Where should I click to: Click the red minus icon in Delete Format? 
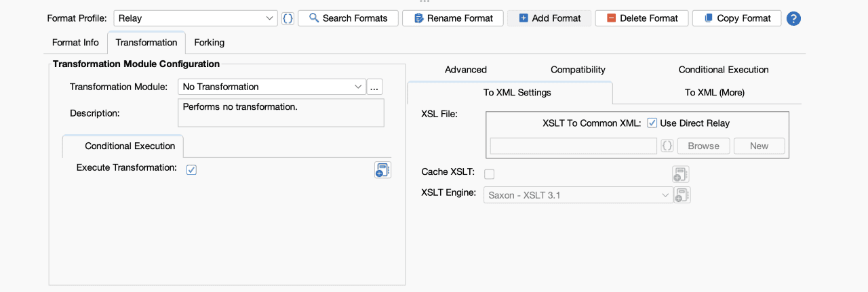coord(612,18)
